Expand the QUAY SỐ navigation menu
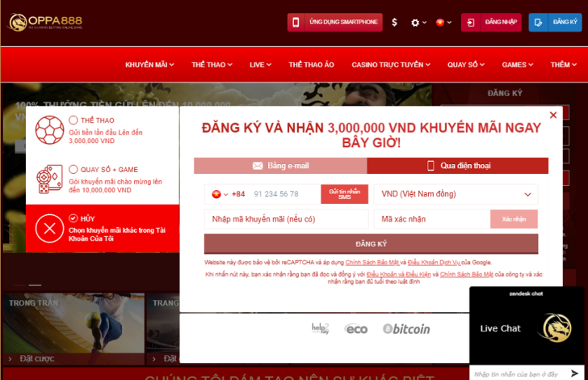Screen dimensions: 588x380 [466, 65]
